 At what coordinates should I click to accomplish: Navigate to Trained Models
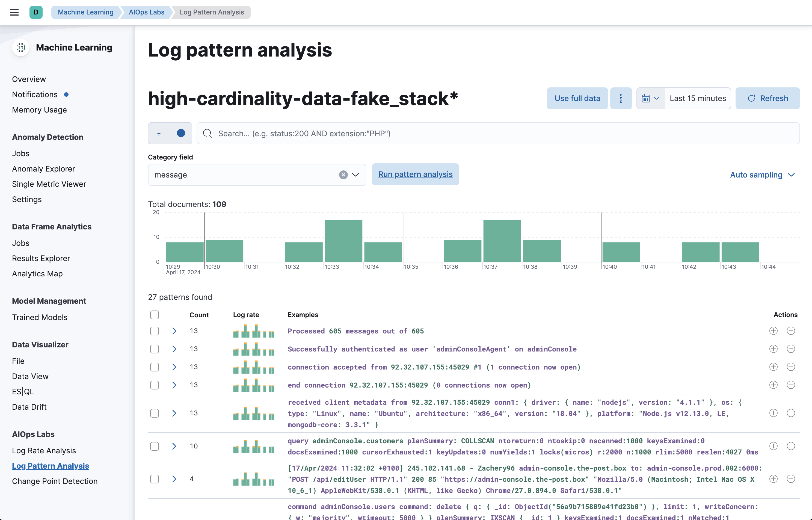(40, 317)
